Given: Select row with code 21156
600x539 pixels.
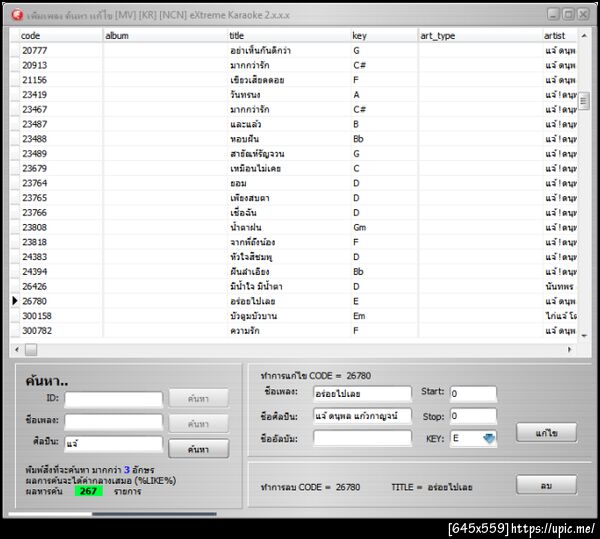Looking at the screenshot, I should point(293,80).
